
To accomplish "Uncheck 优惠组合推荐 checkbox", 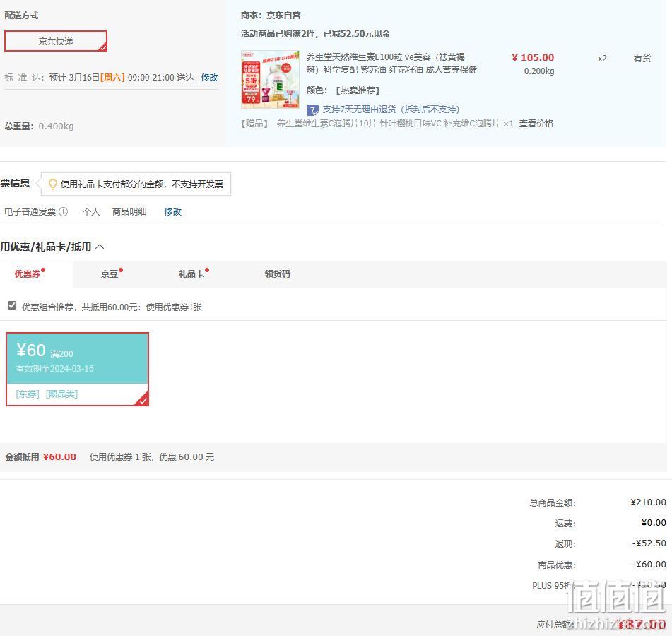I will pos(12,305).
